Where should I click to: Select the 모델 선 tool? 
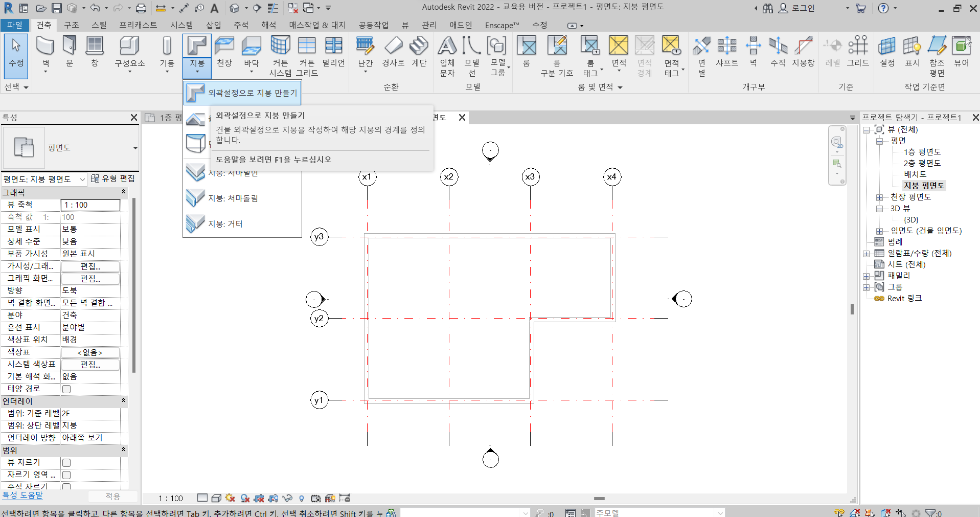pyautogui.click(x=471, y=56)
